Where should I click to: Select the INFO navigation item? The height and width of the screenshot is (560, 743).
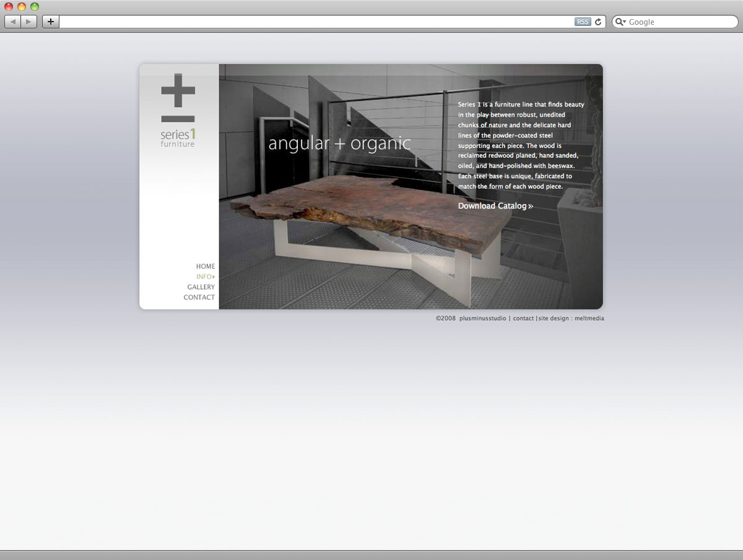(205, 277)
